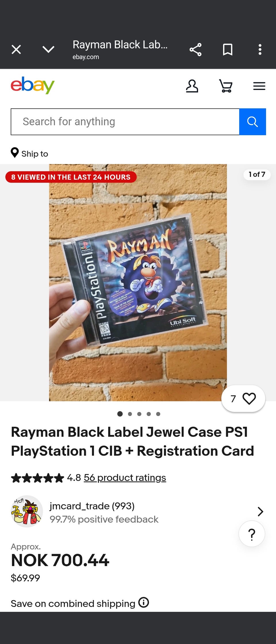Collapse the custom tab using down chevron
The width and height of the screenshot is (276, 644).
pos(48,49)
